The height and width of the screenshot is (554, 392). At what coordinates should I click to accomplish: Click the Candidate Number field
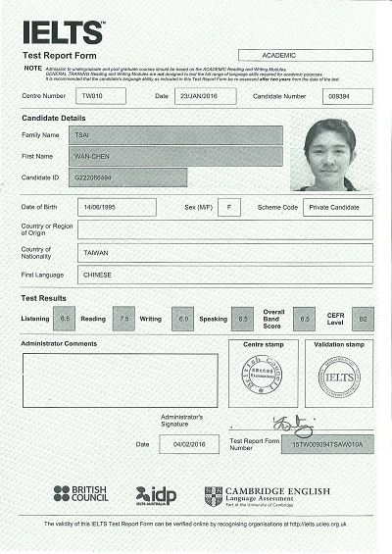click(348, 96)
